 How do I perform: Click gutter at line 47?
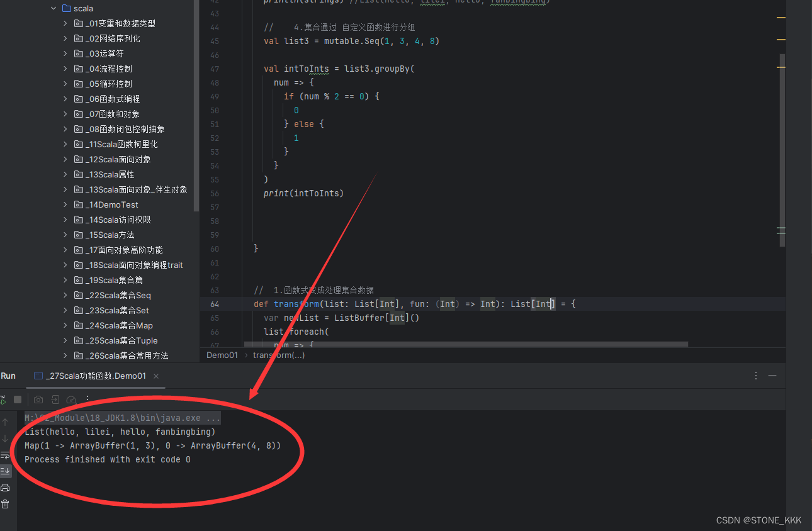[215, 69]
